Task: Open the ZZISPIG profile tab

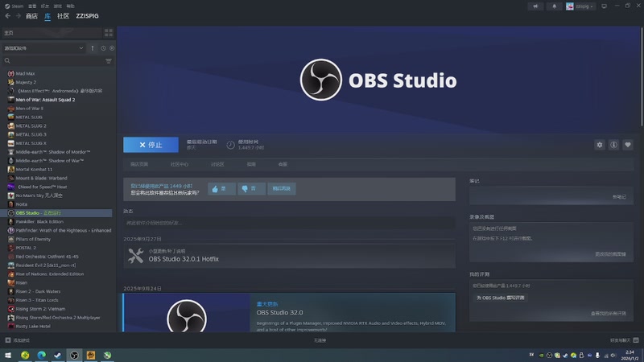Action: pos(87,16)
